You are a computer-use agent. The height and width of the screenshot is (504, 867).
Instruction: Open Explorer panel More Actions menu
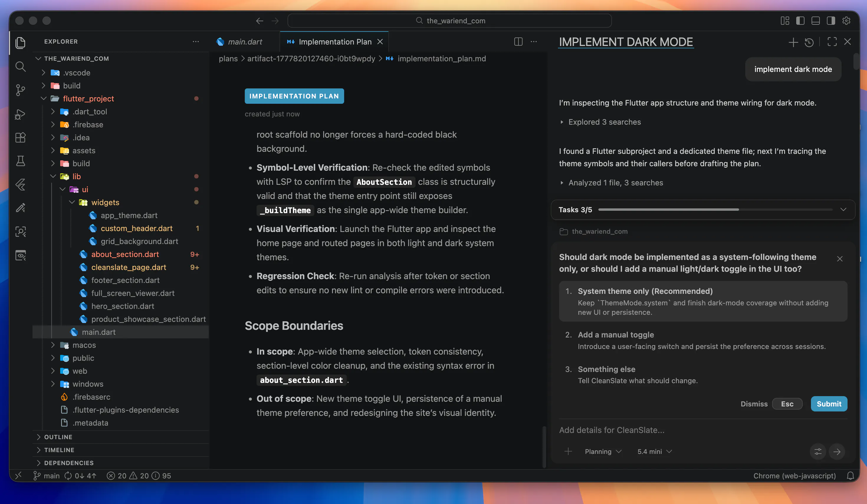pos(196,42)
